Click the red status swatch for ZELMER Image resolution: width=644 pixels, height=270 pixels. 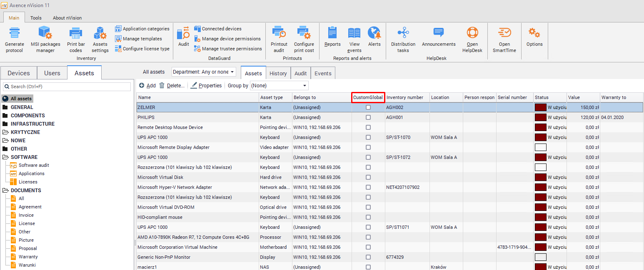coord(540,107)
